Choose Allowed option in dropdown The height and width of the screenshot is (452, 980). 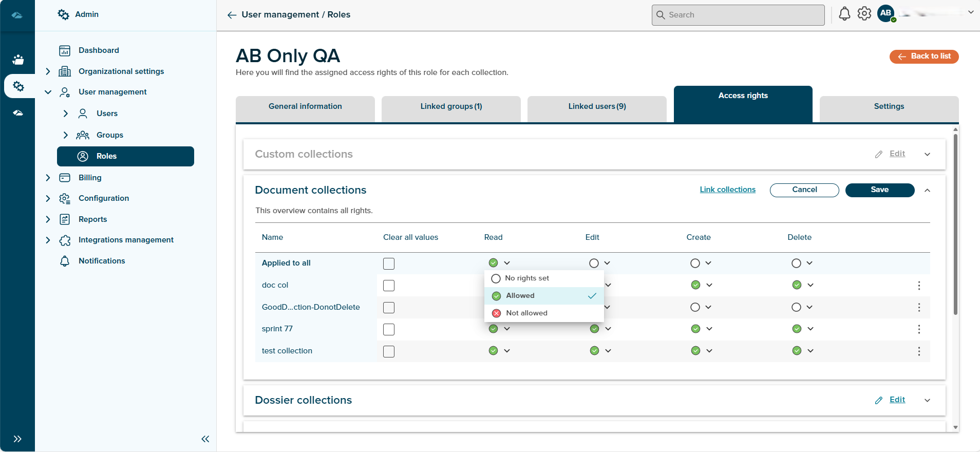(544, 296)
